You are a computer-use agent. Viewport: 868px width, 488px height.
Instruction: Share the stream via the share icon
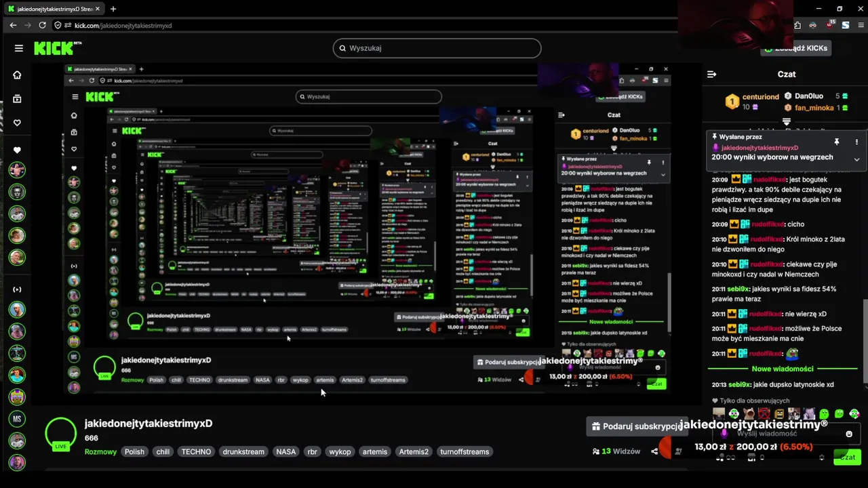click(x=654, y=451)
